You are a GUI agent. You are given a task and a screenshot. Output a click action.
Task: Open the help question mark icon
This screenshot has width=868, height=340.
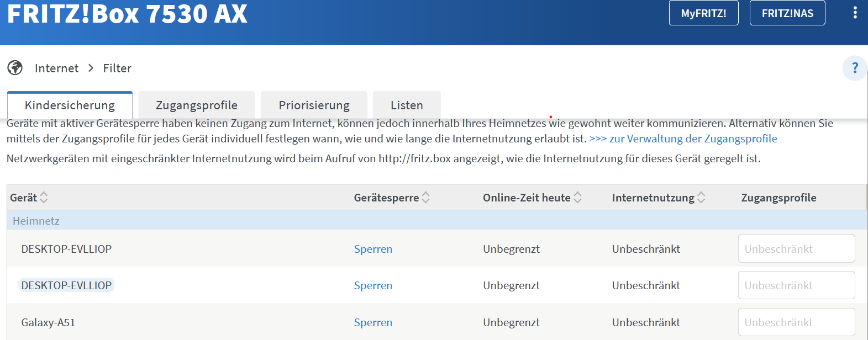[855, 68]
